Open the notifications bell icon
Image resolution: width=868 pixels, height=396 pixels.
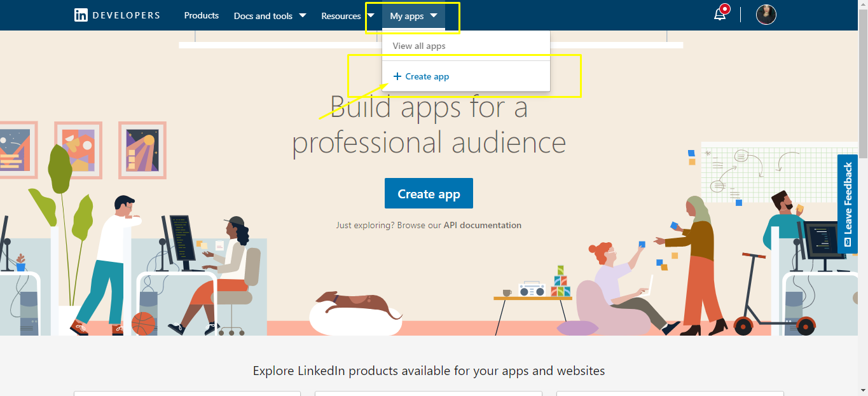click(x=720, y=14)
